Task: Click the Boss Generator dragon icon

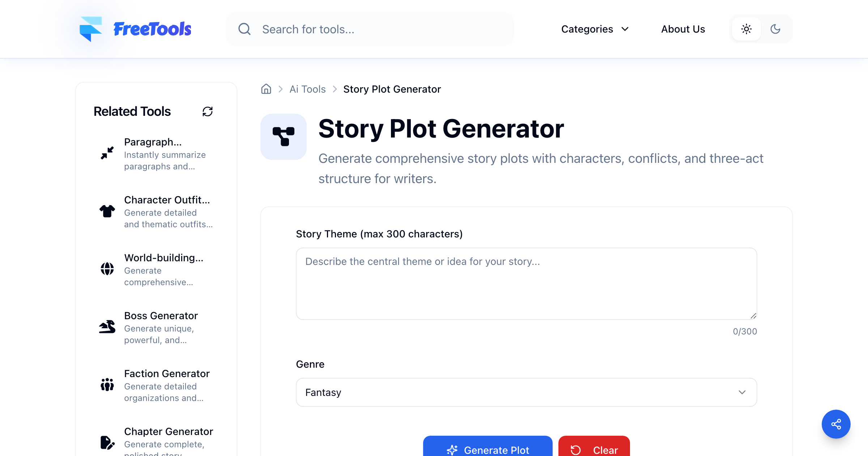Action: (x=107, y=327)
